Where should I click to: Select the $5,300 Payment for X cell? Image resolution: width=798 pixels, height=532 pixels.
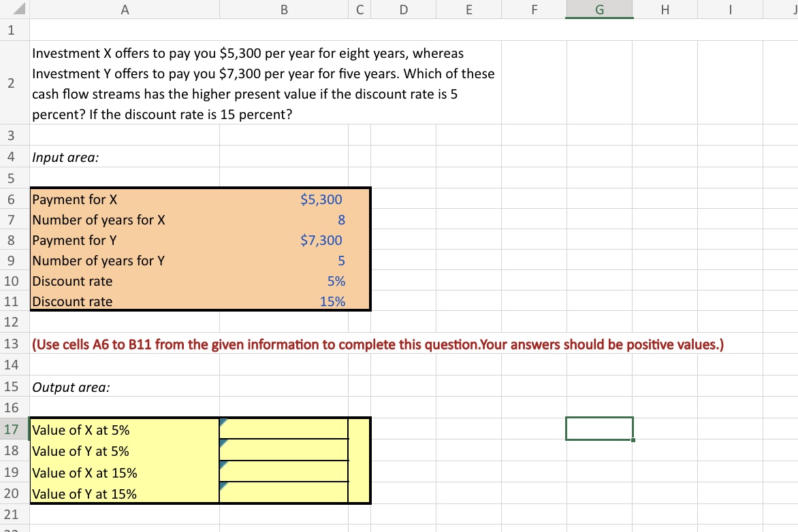283,199
